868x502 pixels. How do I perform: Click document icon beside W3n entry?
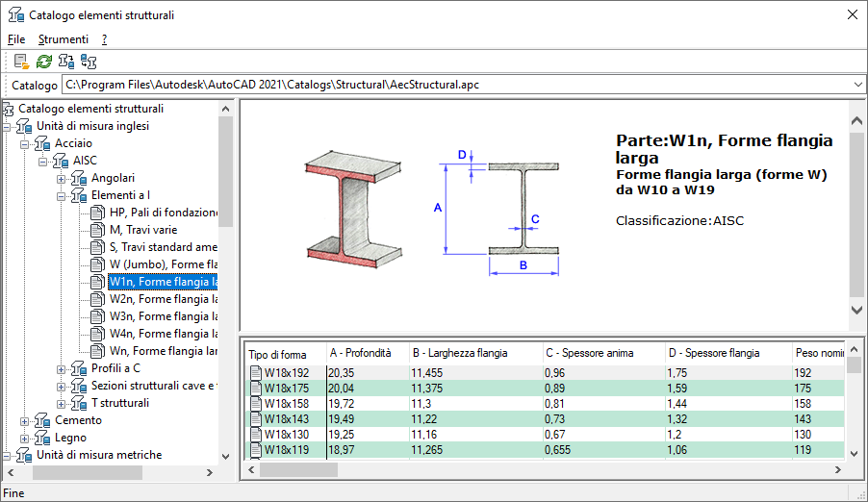coord(97,316)
